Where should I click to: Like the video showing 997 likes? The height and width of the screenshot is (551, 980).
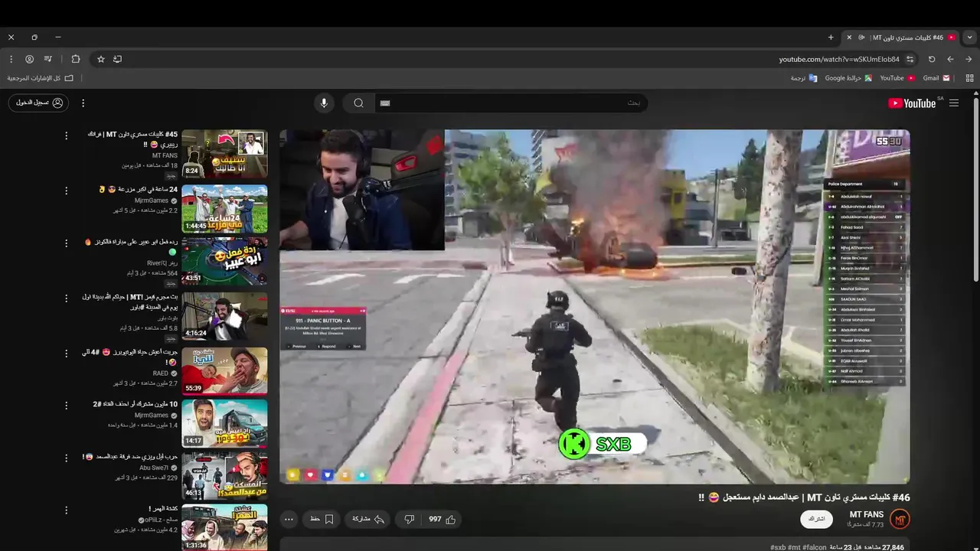[442, 519]
